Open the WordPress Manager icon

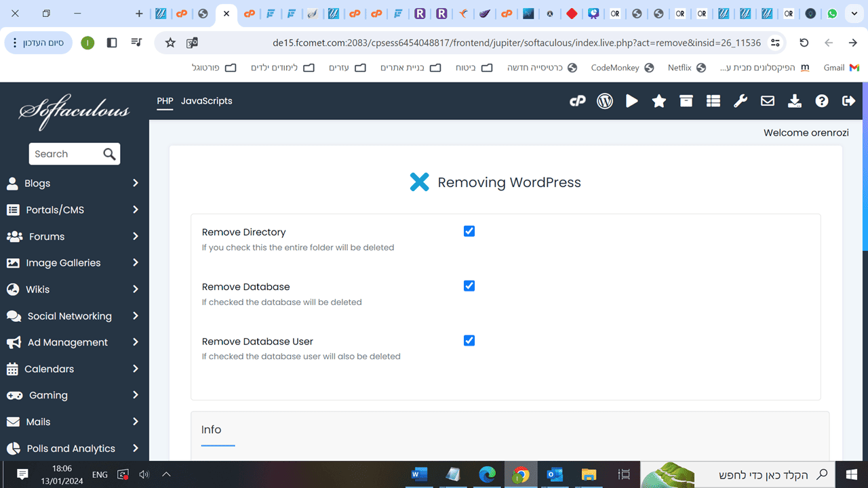605,101
